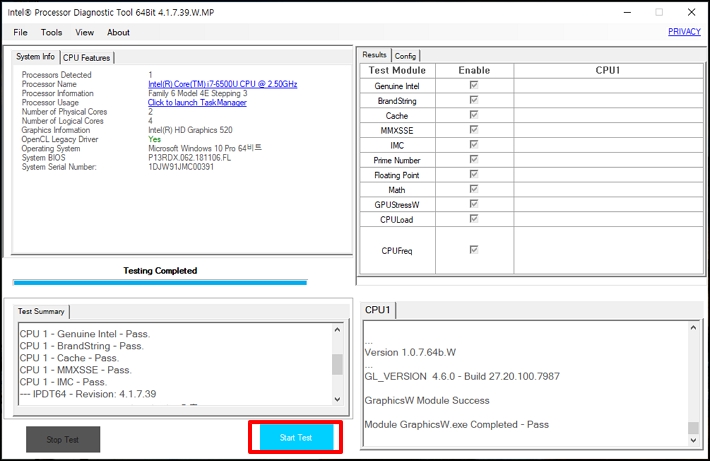Click to launch TaskManager link

coord(197,102)
